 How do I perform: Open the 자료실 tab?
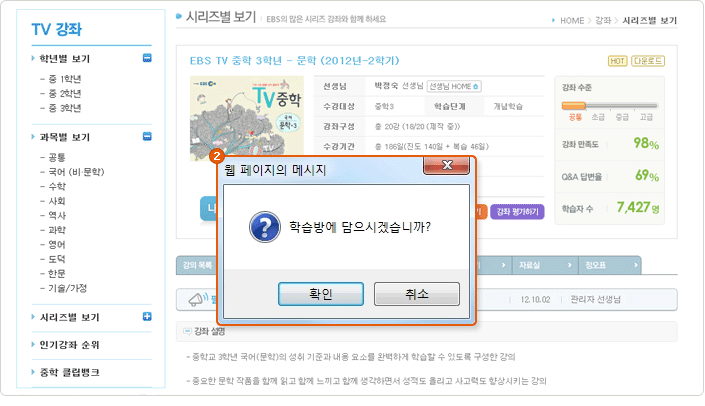(544, 265)
